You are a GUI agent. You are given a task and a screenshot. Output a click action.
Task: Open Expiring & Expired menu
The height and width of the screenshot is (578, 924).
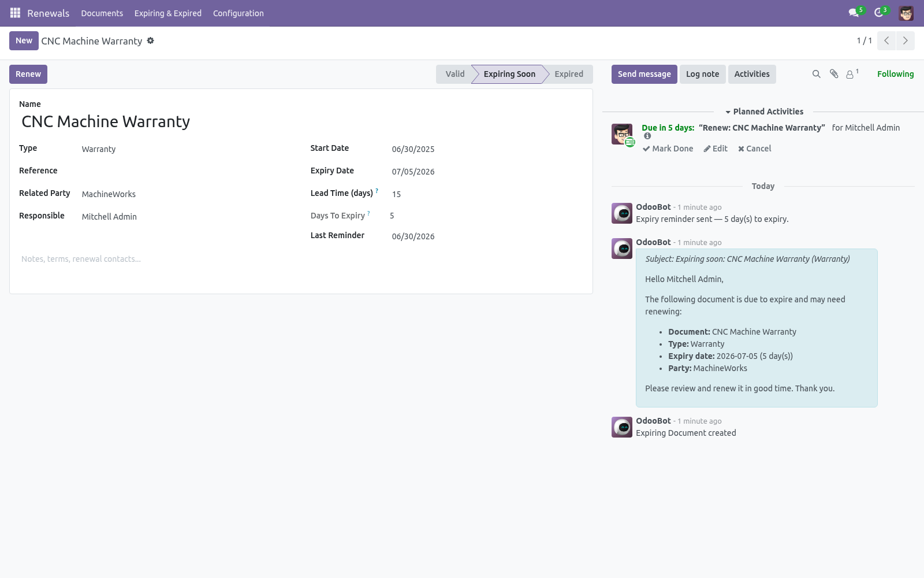[168, 13]
